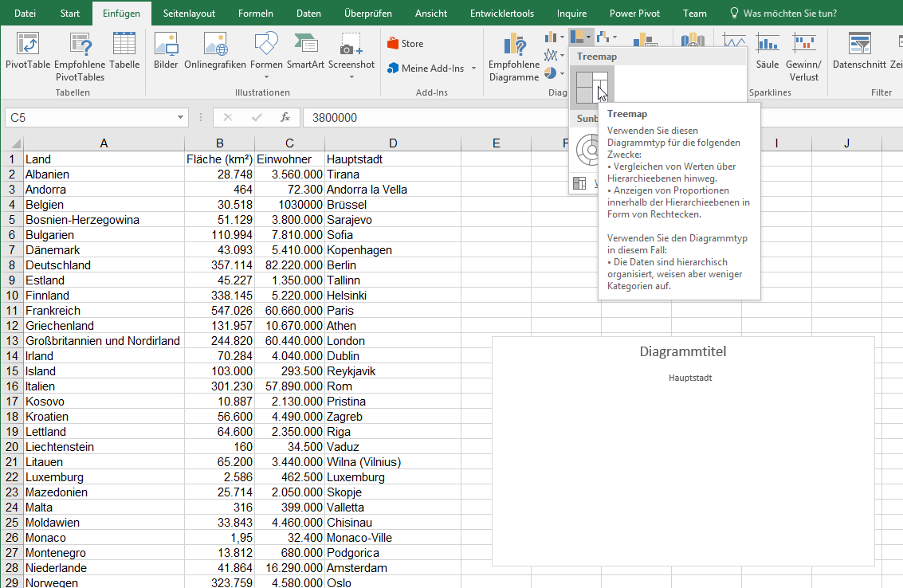Viewport: 903px width, 588px height.
Task: Open the Name Box dropdown arrow
Action: point(181,118)
